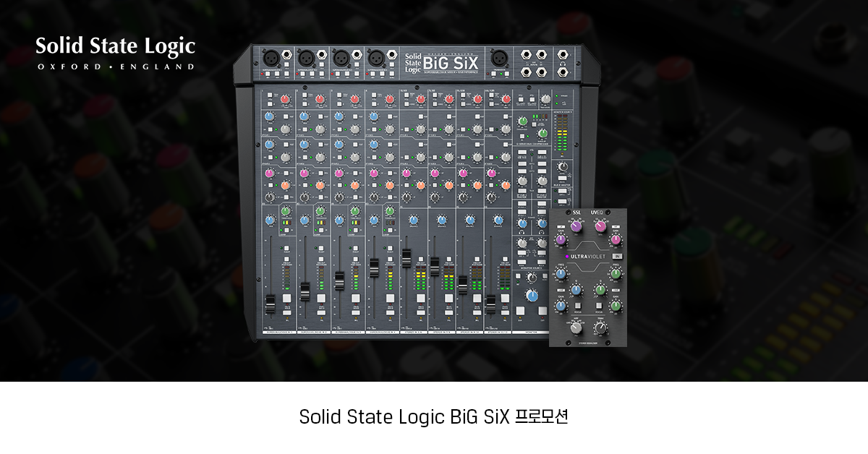Image resolution: width=868 pixels, height=454 pixels.
Task: Select the UV EQ Ultraviolet module image
Action: coord(588,277)
